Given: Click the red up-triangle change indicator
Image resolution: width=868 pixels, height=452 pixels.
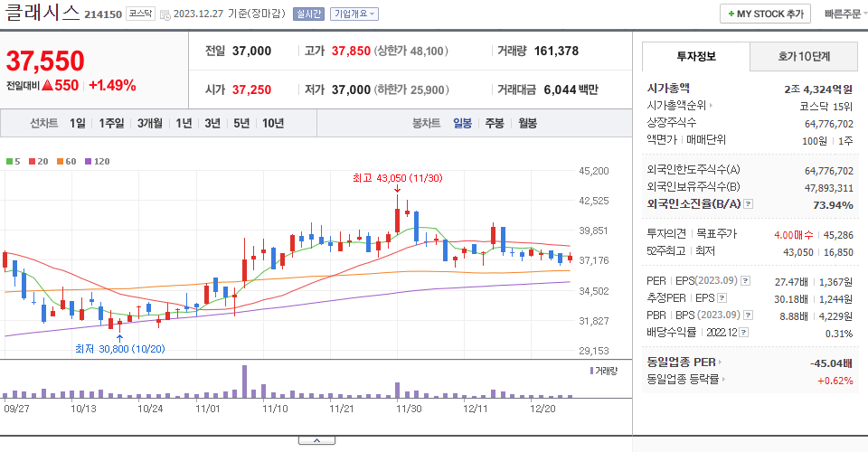Looking at the screenshot, I should tap(47, 85).
